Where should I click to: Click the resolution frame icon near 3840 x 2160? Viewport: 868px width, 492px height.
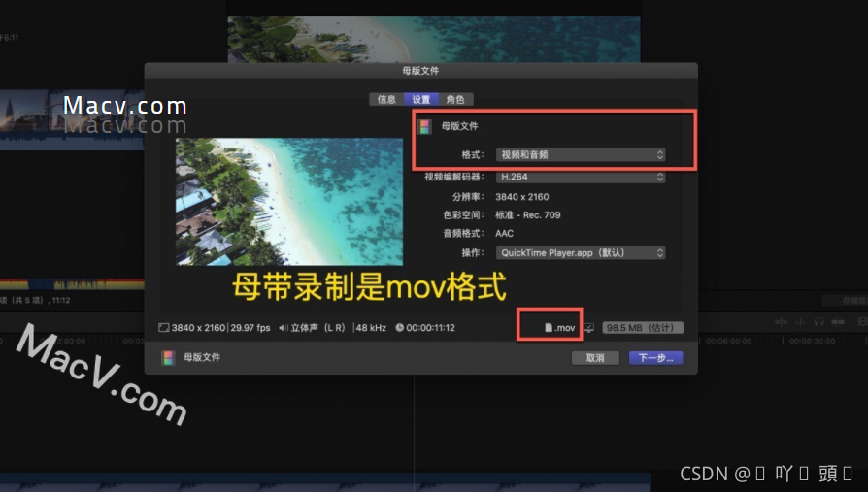(164, 328)
